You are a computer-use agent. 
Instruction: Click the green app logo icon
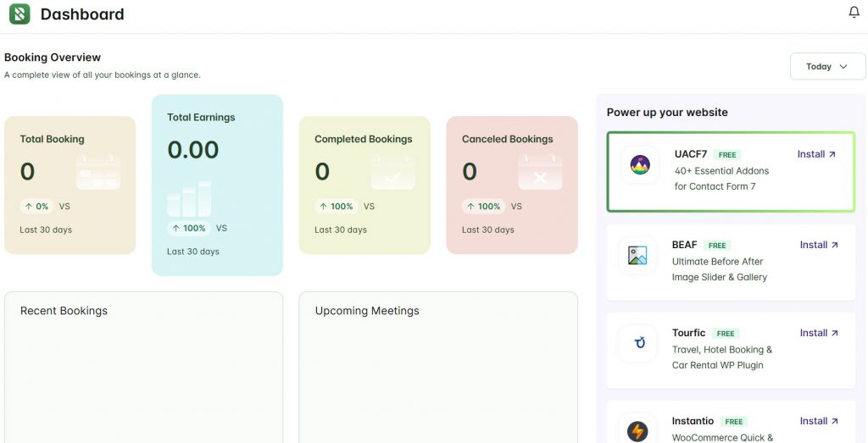pos(20,14)
